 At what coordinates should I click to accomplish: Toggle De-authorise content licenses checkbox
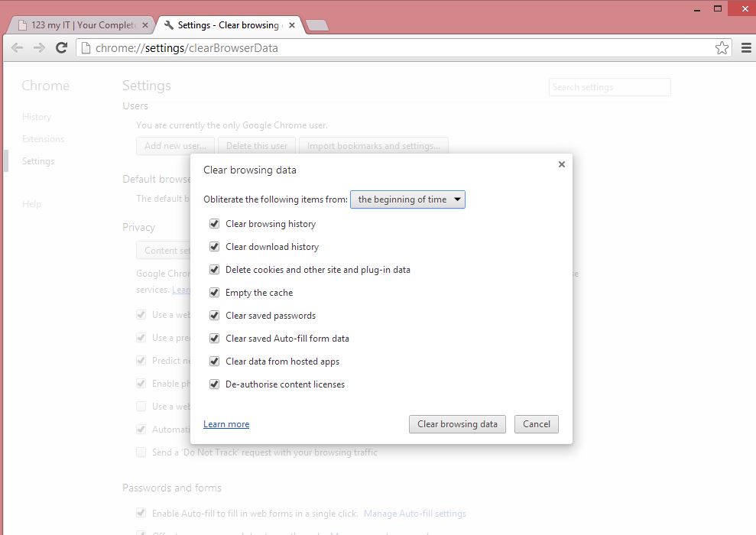[x=215, y=384]
